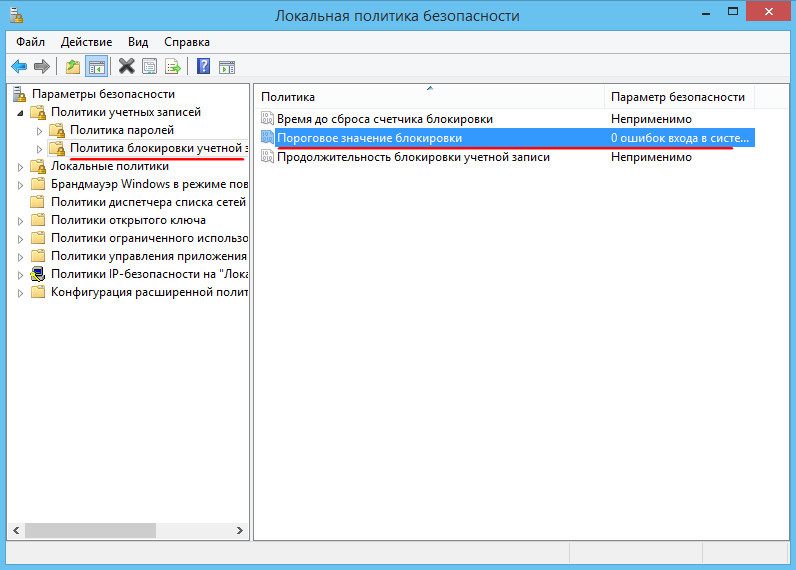Click the Политики учетных записей folder icon

point(38,112)
